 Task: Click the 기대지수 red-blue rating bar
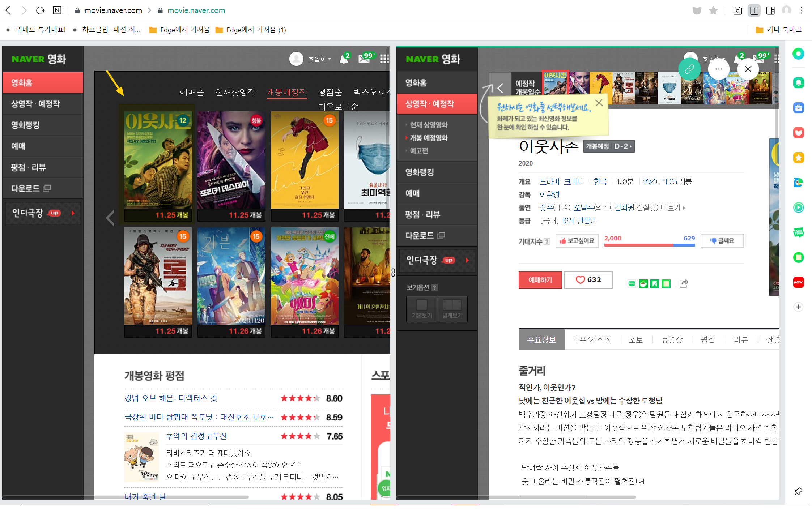(649, 245)
